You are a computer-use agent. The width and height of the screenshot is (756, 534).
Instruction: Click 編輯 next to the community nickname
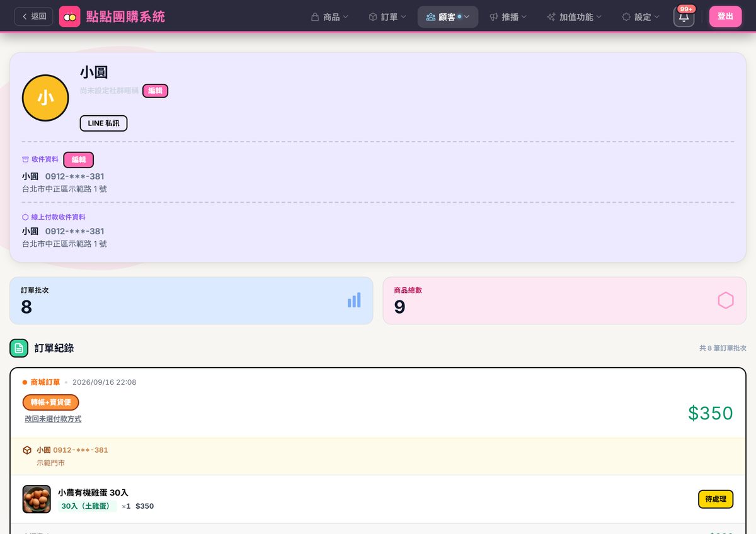[x=155, y=91]
